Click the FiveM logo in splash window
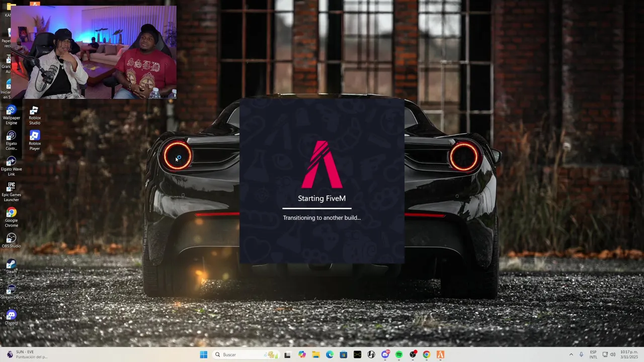The width and height of the screenshot is (644, 362). click(x=322, y=164)
